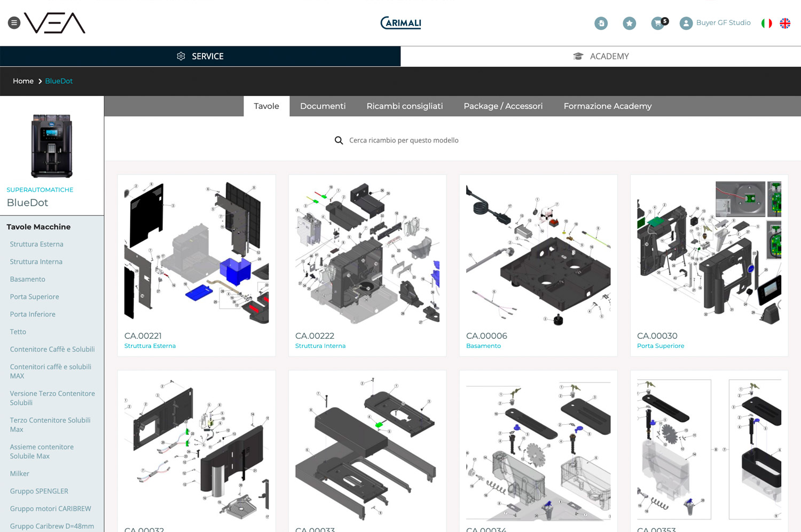Select Gruppo SPENGLER in the sidebar
801x532 pixels.
tap(39, 491)
